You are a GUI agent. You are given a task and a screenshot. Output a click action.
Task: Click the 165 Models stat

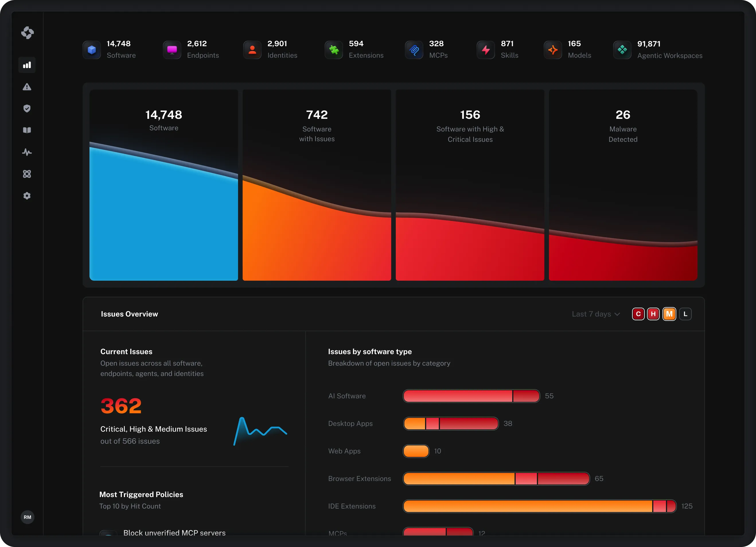pos(579,50)
